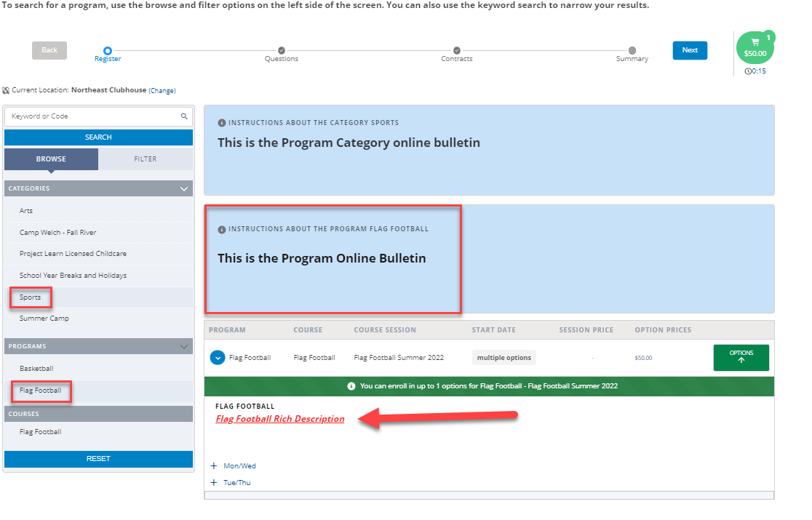812x520 pixels.
Task: Switch to the Filter tab
Action: point(145,159)
